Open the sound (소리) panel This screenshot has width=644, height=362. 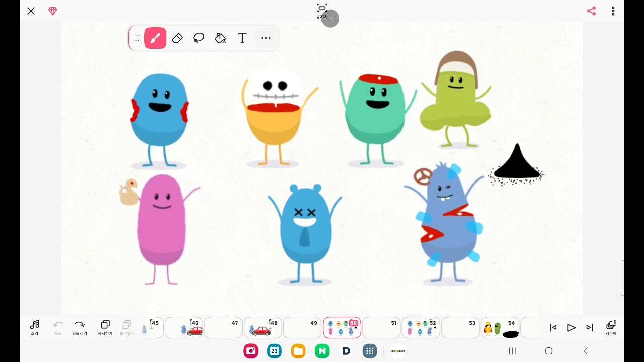pyautogui.click(x=34, y=327)
